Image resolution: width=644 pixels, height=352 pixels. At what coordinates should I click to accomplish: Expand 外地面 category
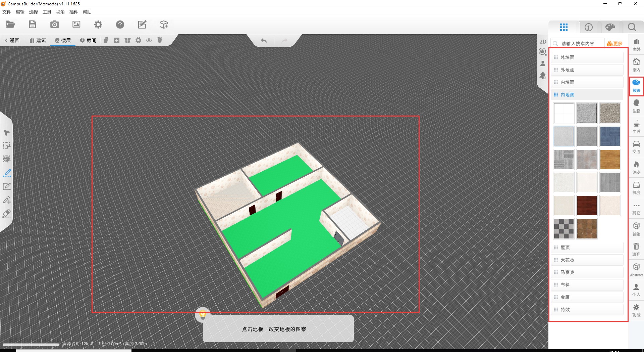point(587,70)
